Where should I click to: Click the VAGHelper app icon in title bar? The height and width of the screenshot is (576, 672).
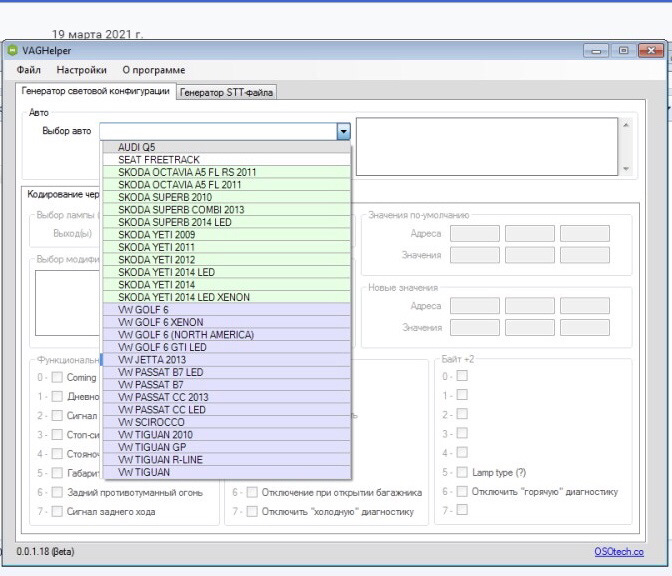[x=12, y=50]
